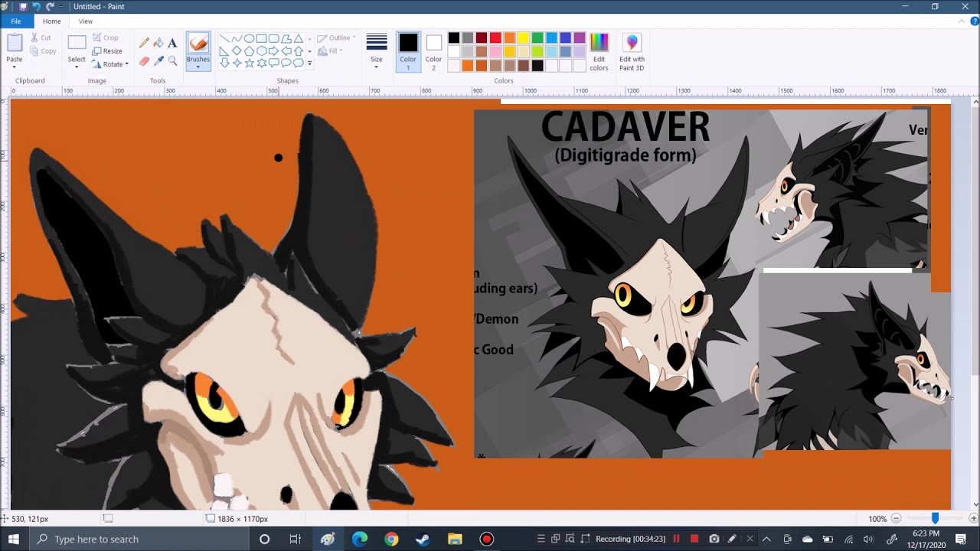980x551 pixels.
Task: Click the Paste clipboard icon
Action: [x=15, y=43]
